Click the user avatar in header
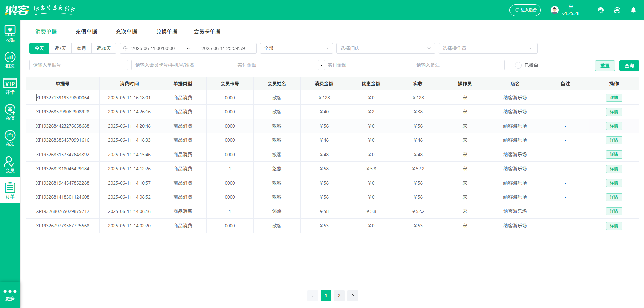The image size is (644, 308). pyautogui.click(x=555, y=10)
